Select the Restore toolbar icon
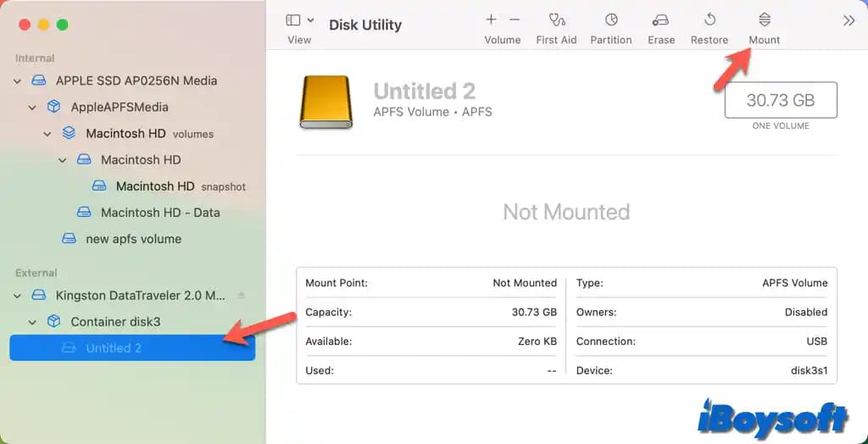The width and height of the screenshot is (868, 444). pos(709,20)
